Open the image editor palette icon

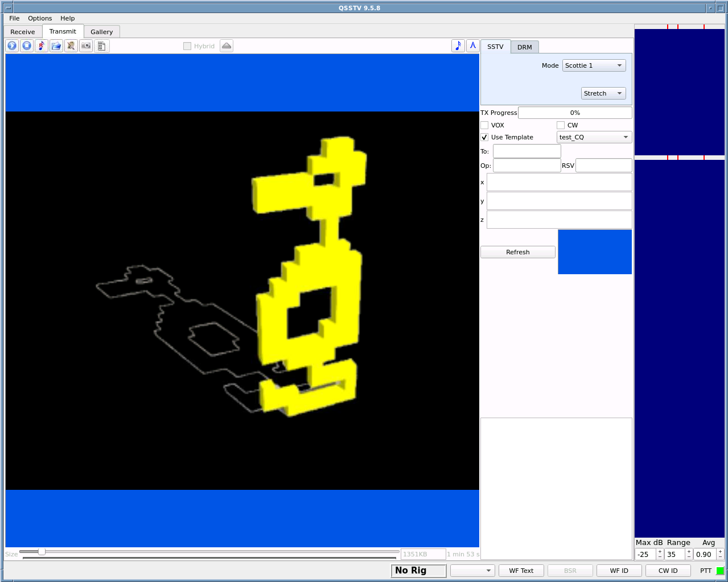coord(71,46)
